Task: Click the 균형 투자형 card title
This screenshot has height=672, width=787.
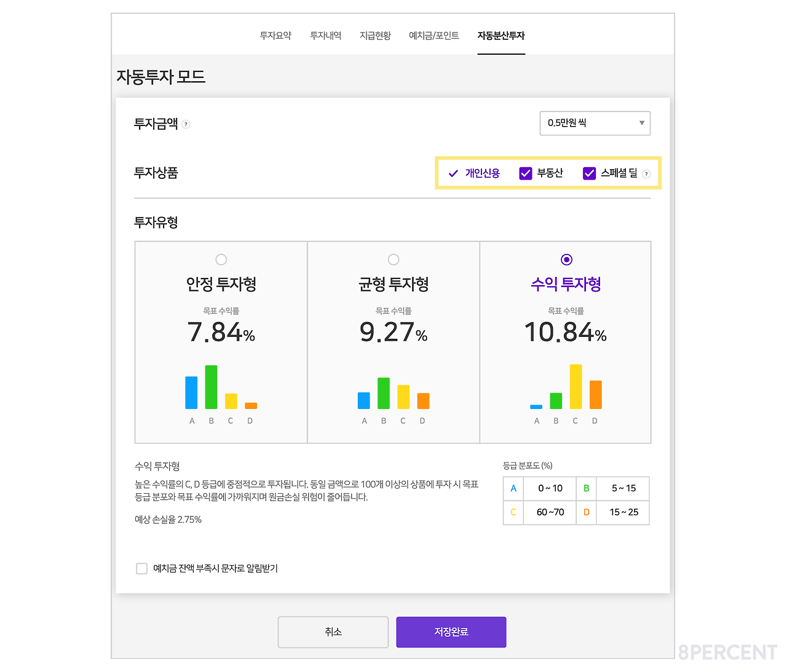Action: 393,284
